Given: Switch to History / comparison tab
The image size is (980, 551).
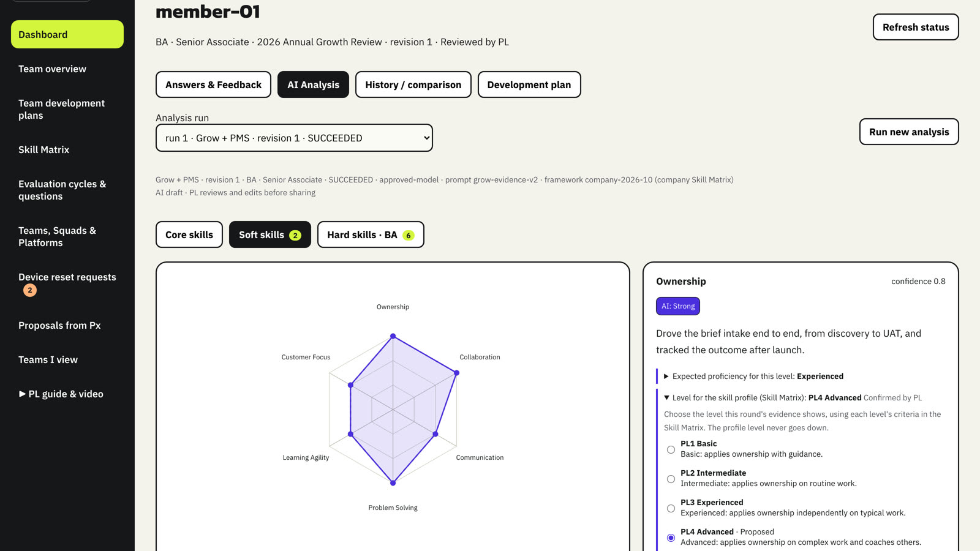Looking at the screenshot, I should tap(413, 84).
